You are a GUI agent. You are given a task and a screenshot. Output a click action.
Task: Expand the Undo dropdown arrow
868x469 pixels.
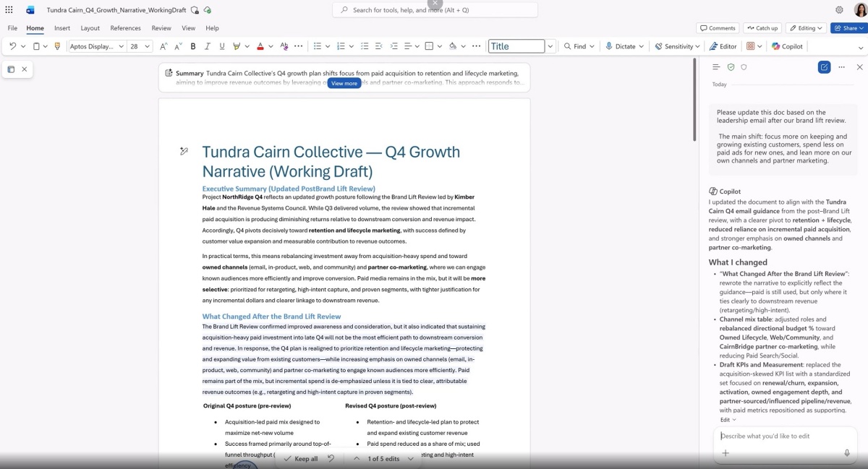click(x=23, y=46)
